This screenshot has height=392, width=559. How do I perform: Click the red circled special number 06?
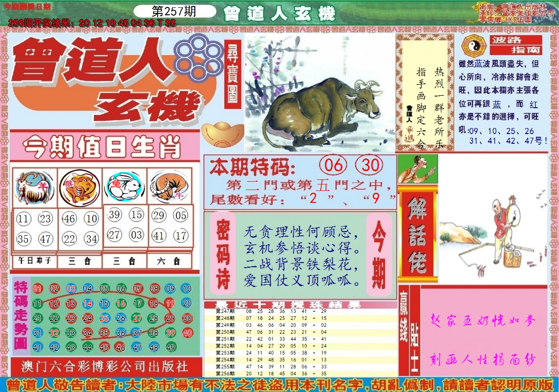[334, 165]
